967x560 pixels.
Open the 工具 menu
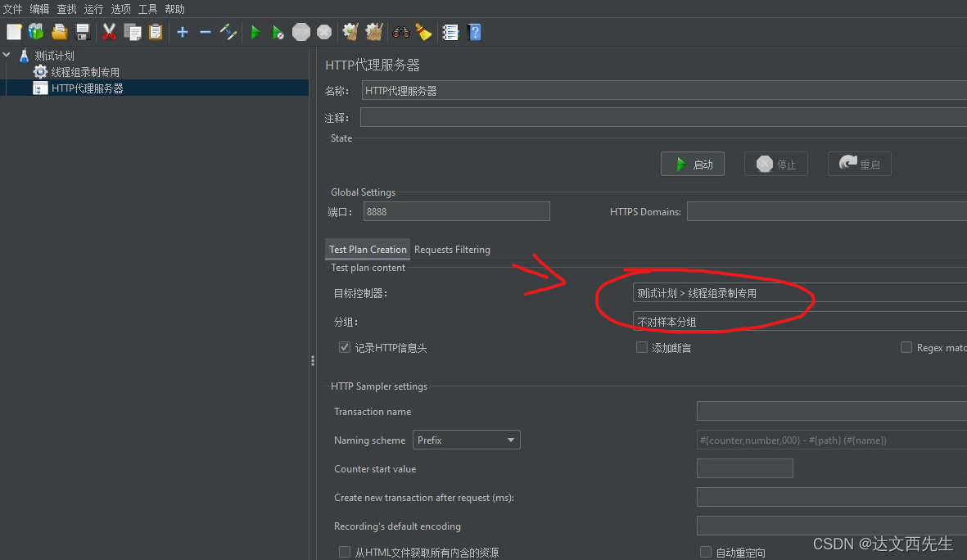click(147, 9)
